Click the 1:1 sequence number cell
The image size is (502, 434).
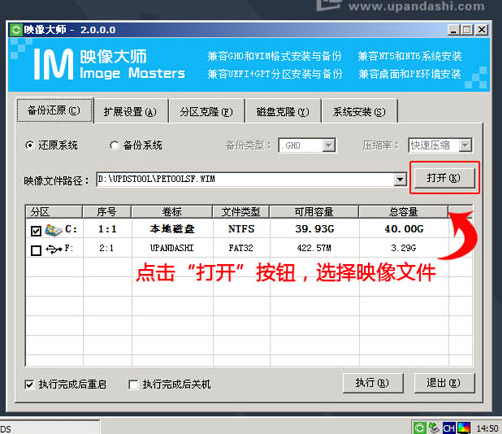tap(107, 229)
